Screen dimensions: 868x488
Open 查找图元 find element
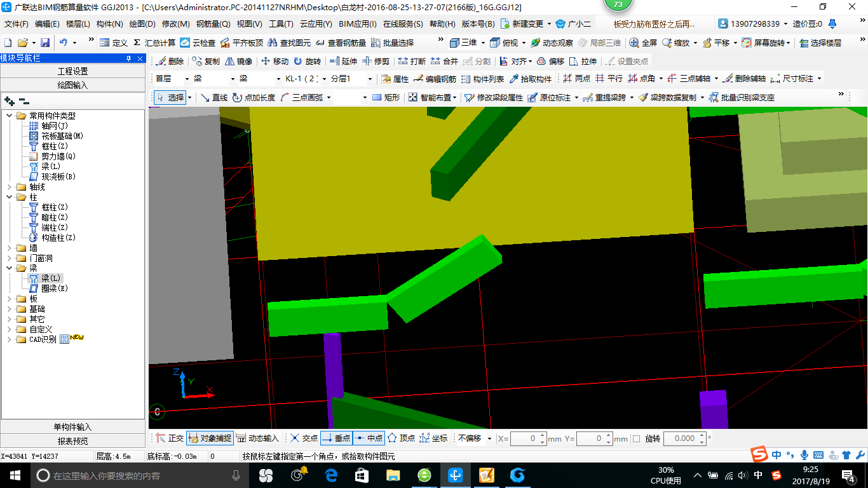click(x=289, y=43)
